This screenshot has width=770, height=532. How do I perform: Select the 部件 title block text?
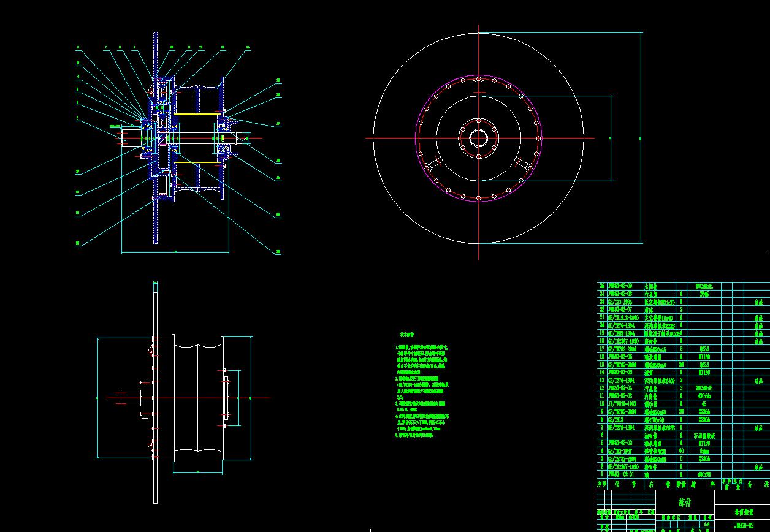tap(685, 503)
